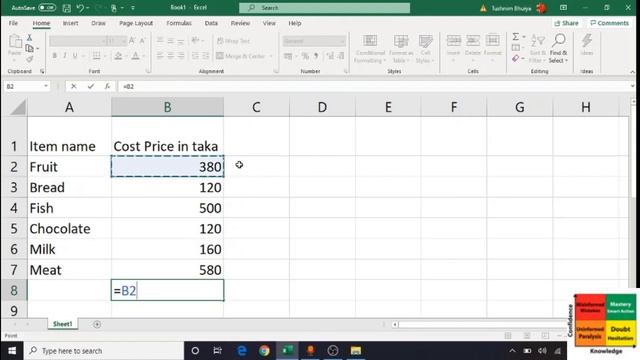Toggle Underline formatting

click(75, 56)
